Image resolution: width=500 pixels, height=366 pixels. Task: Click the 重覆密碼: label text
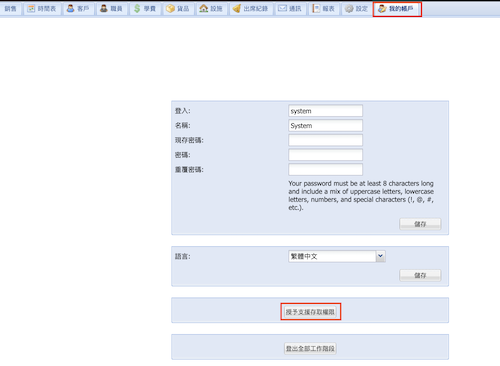pos(189,170)
